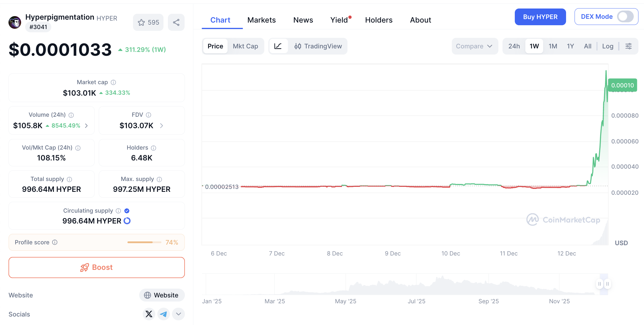Open chart settings sliders icon
644x325 pixels.
(x=628, y=46)
